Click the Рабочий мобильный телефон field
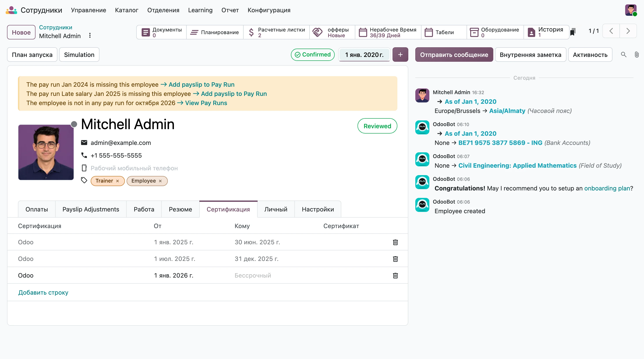 134,168
